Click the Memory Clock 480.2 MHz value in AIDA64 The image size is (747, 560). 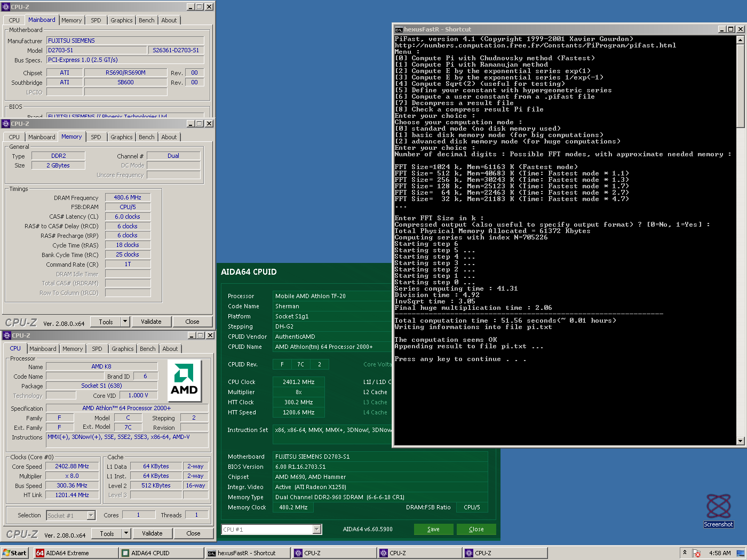293,507
